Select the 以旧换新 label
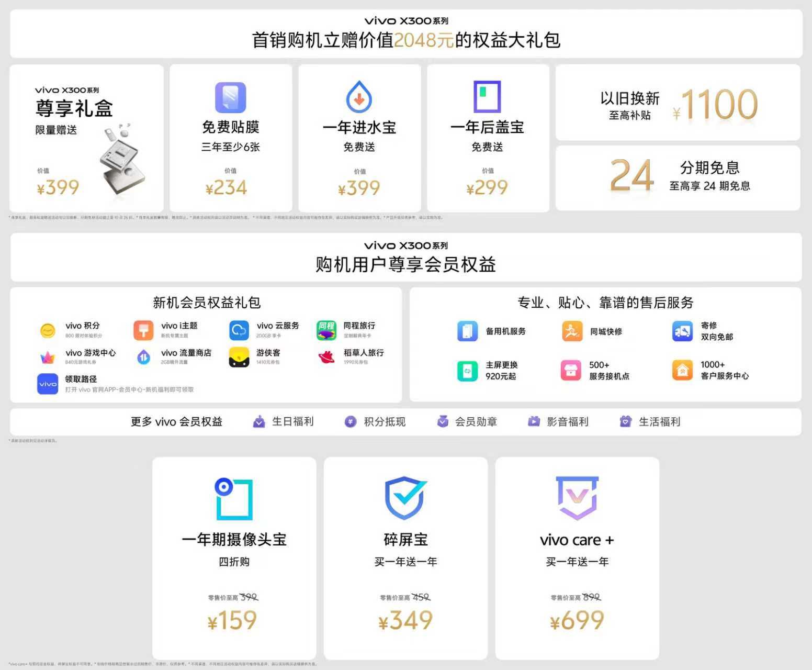The width and height of the screenshot is (812, 670). coord(630,98)
